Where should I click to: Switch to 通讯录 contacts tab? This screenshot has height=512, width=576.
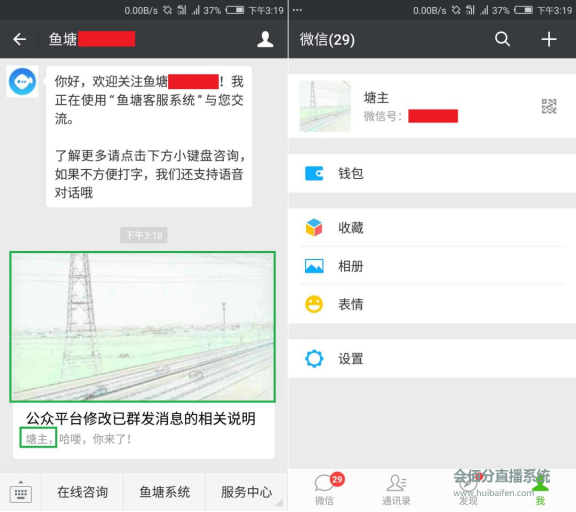click(396, 490)
